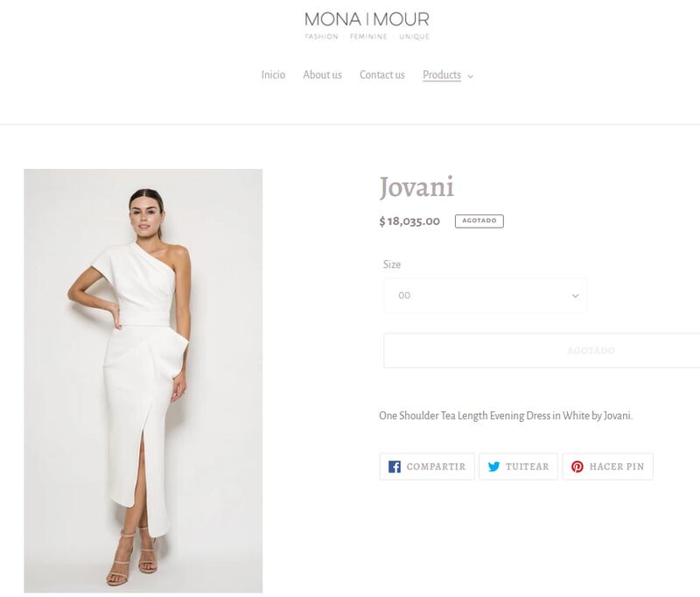Click the chevron arrow in the Size selector
This screenshot has height=597, width=700.
click(x=576, y=296)
